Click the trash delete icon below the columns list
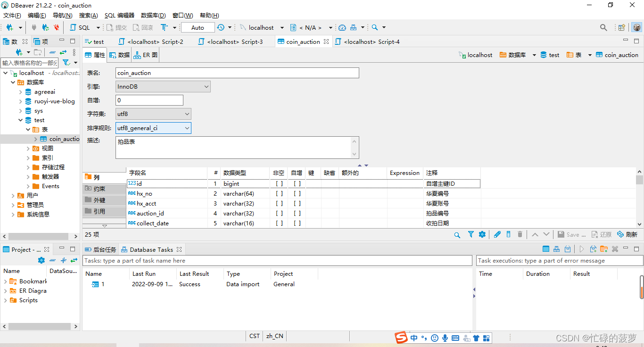644x347 pixels. (520, 234)
